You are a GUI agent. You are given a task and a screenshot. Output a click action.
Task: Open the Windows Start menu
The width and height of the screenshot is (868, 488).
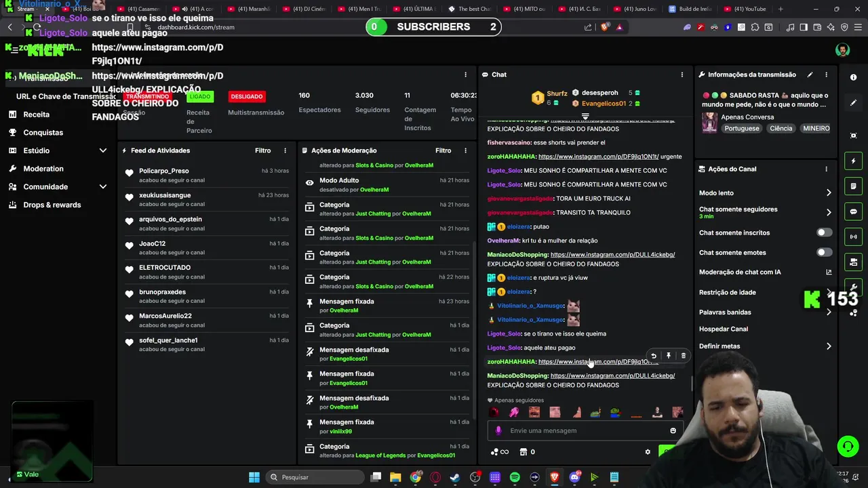[x=254, y=477]
